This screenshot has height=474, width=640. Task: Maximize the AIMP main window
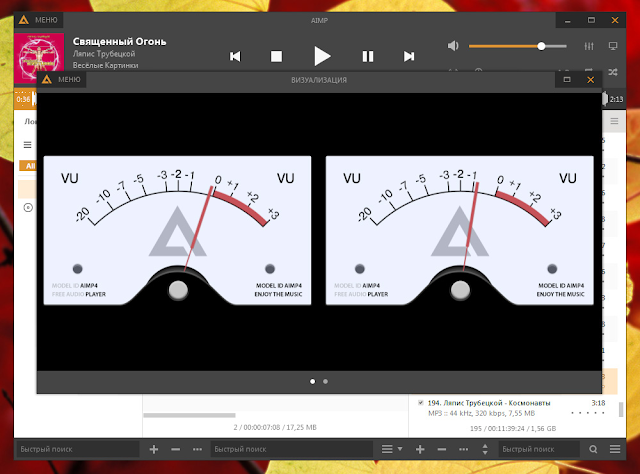tap(591, 20)
